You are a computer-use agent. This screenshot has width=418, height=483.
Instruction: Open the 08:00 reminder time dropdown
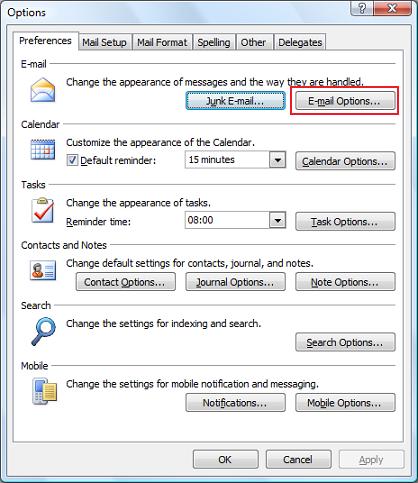tap(277, 220)
